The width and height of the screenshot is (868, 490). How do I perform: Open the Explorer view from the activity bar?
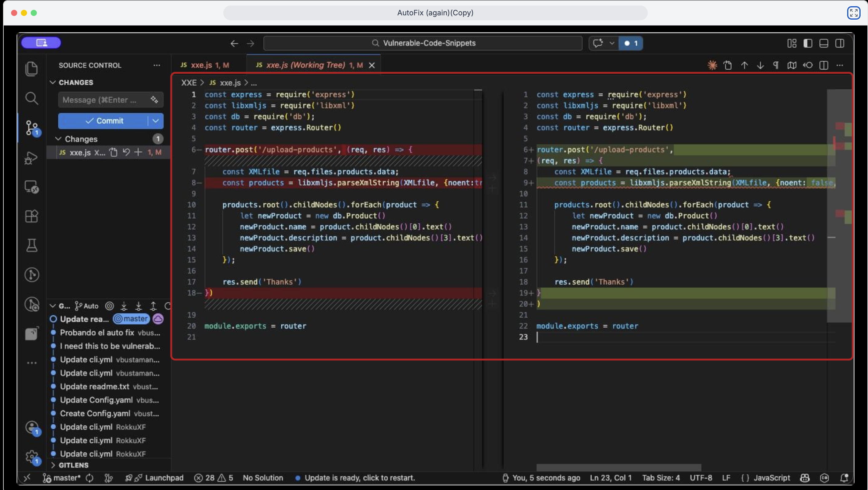tap(32, 68)
